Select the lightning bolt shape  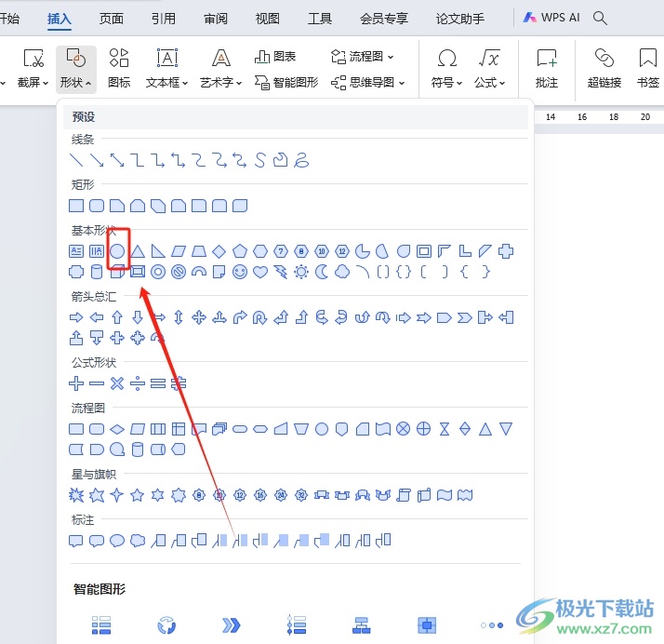[x=280, y=272]
